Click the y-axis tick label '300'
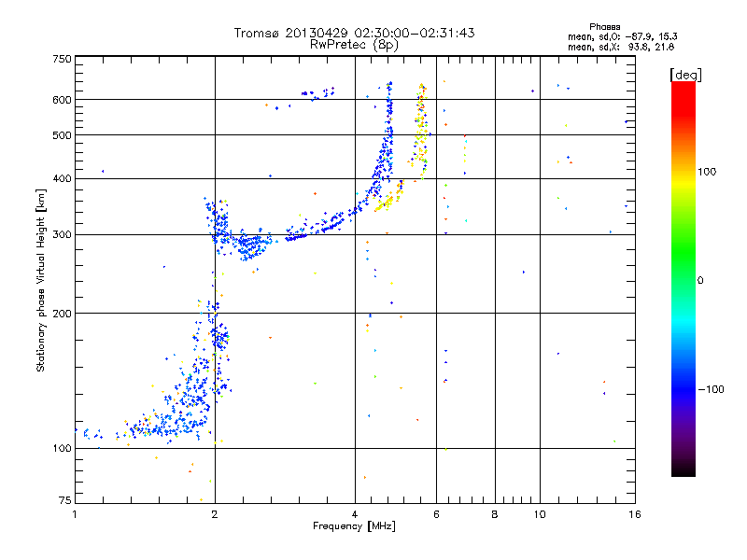This screenshot has height=560, width=747. coord(62,234)
